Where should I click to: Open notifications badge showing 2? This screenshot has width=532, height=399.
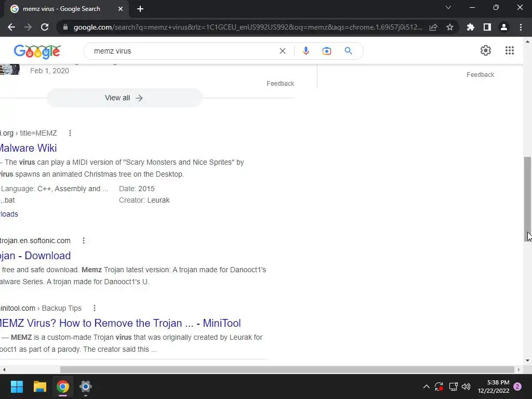pos(517,387)
